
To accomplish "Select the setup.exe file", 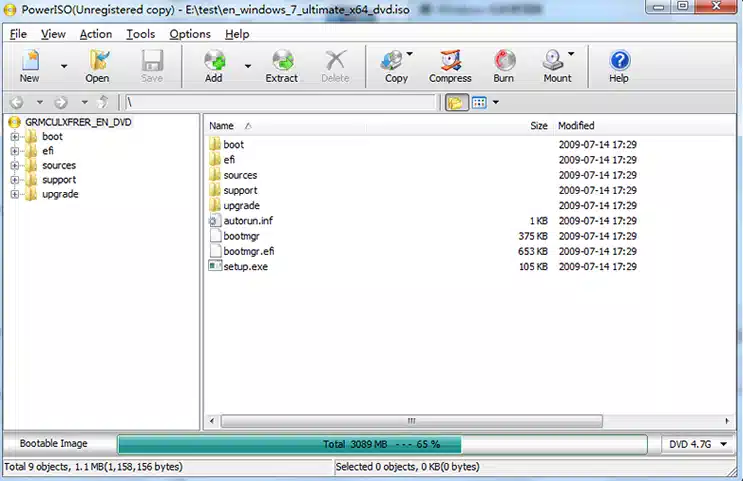I will pos(245,266).
